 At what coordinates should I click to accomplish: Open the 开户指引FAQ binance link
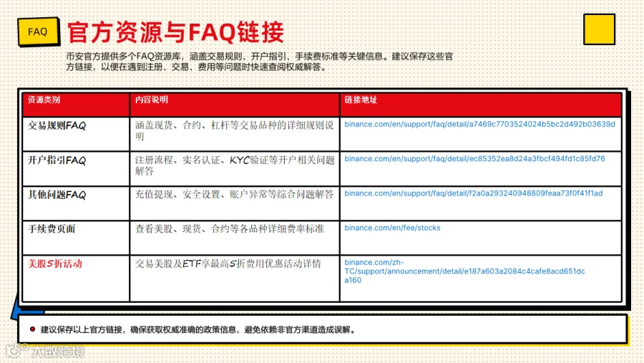pos(474,159)
